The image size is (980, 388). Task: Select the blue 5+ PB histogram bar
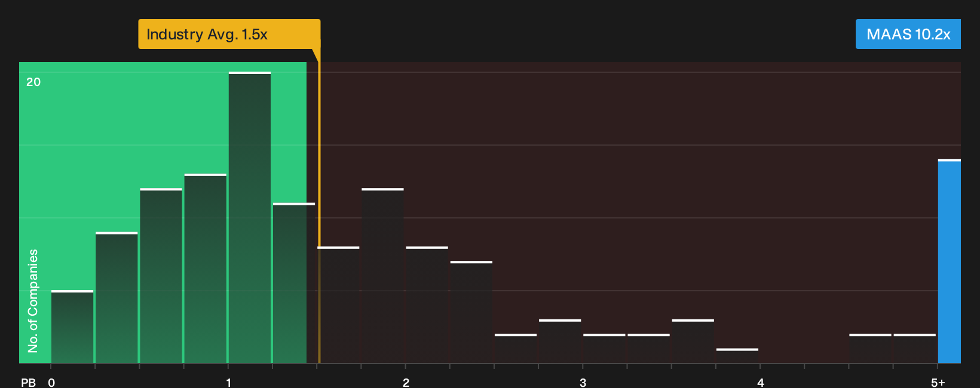pyautogui.click(x=950, y=261)
